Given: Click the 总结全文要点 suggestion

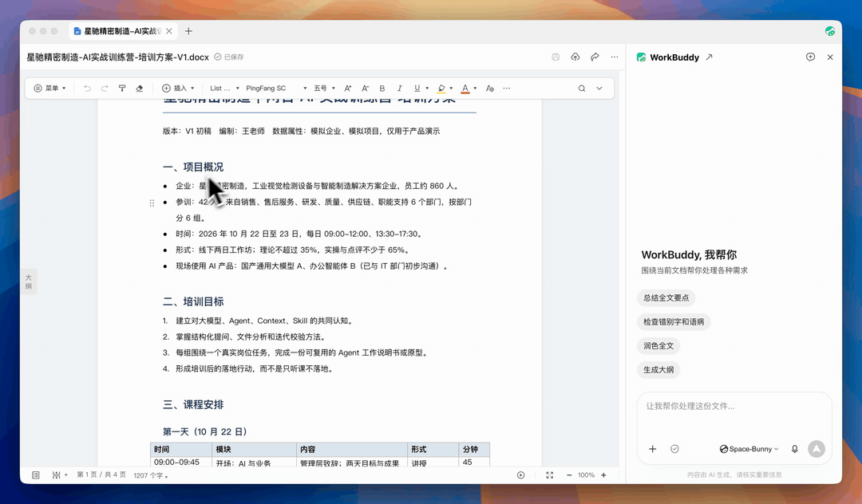Looking at the screenshot, I should [666, 298].
